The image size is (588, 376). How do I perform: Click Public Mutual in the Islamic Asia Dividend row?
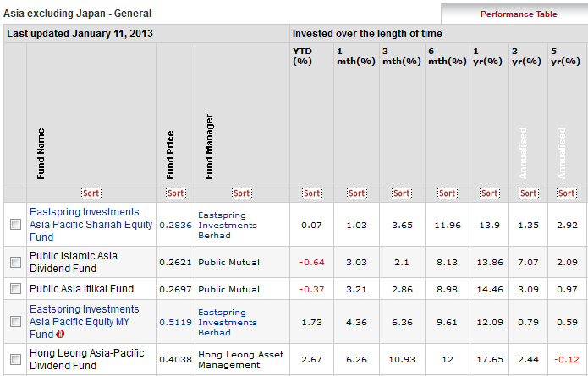pyautogui.click(x=228, y=262)
